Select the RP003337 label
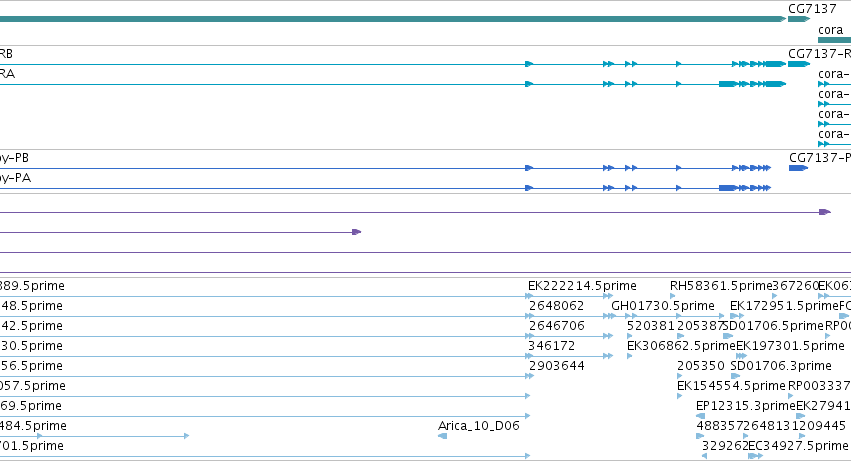Viewport: 851px width, 461px height. (x=820, y=386)
